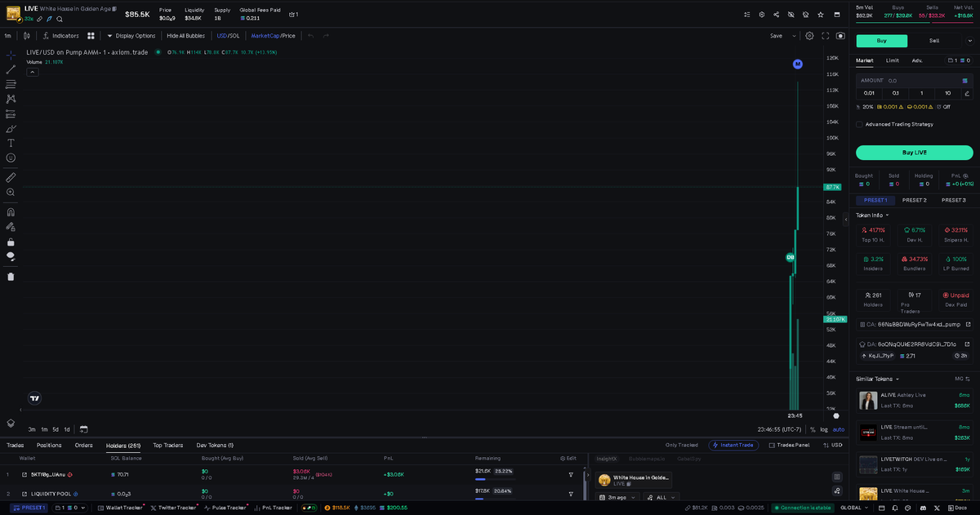
Task: Select the crosshair cursor tool
Action: 11,55
